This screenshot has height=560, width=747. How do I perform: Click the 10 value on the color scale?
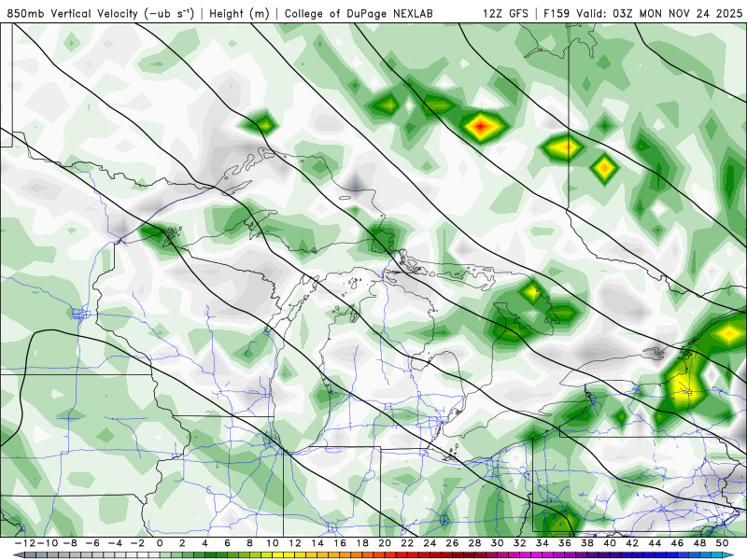(x=272, y=543)
